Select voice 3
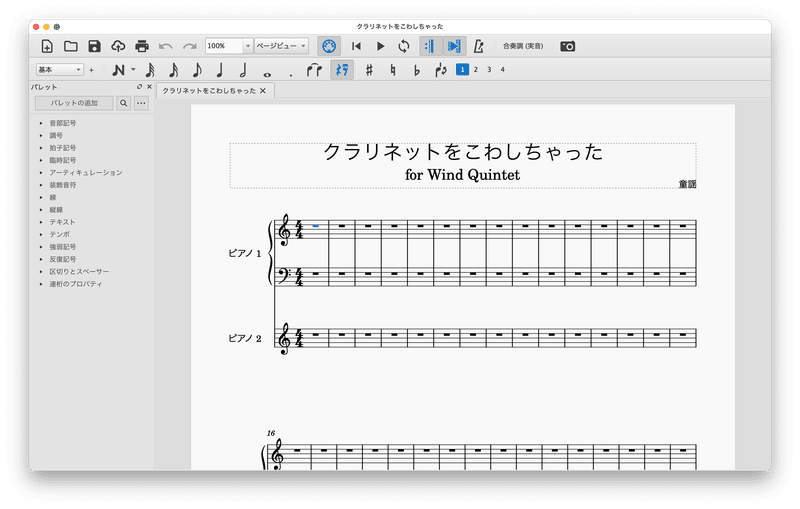 pos(489,69)
